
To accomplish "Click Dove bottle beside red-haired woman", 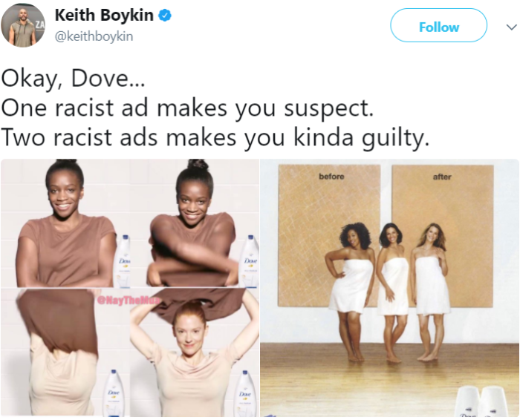I will pyautogui.click(x=246, y=393).
